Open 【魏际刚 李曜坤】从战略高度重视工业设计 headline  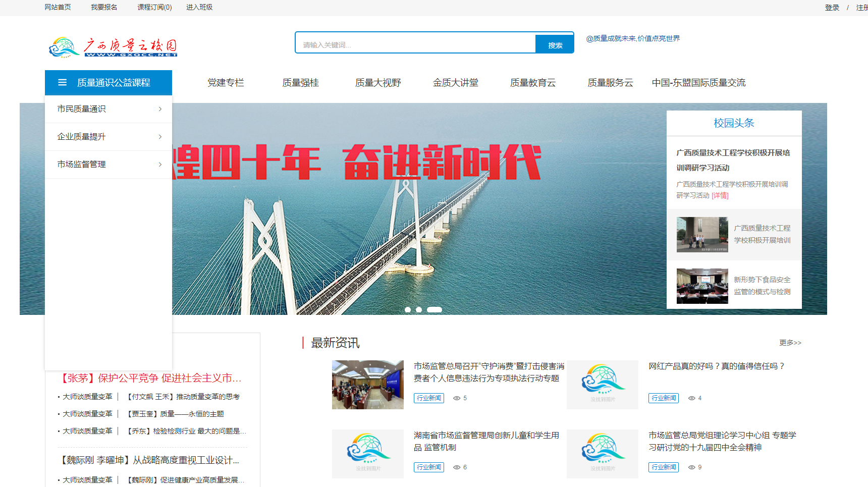[149, 460]
